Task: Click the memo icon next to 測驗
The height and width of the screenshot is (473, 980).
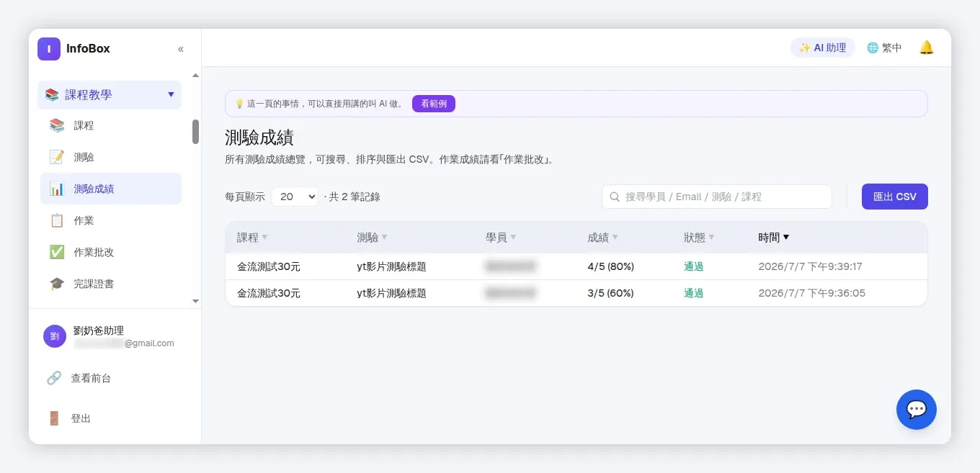Action: (x=57, y=157)
